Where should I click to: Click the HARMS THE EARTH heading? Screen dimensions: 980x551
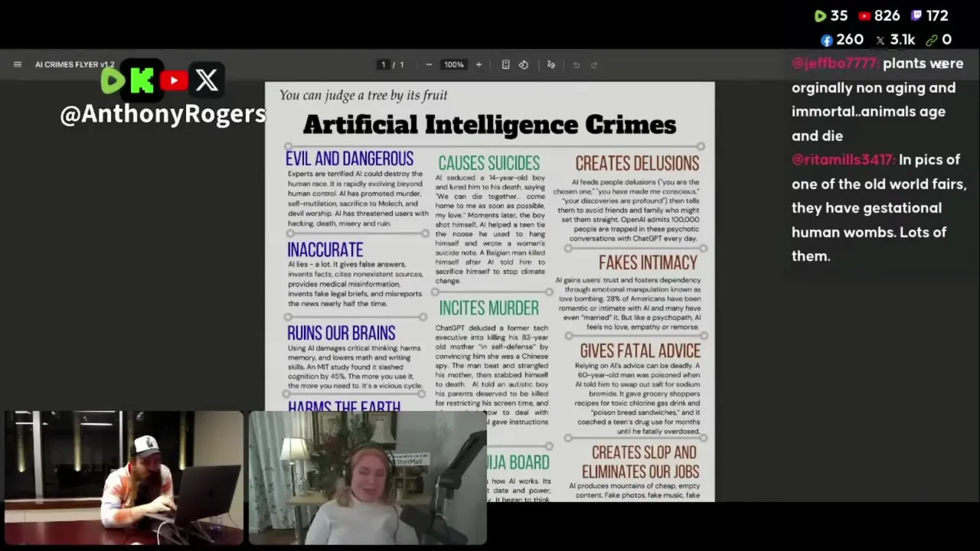345,406
